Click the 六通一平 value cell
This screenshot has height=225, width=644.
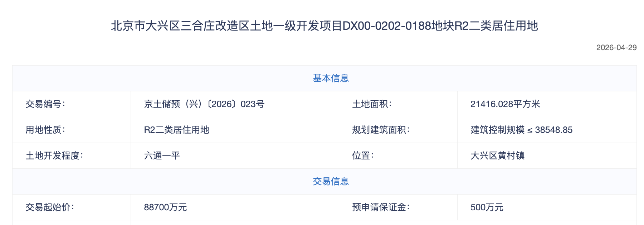tap(162, 156)
